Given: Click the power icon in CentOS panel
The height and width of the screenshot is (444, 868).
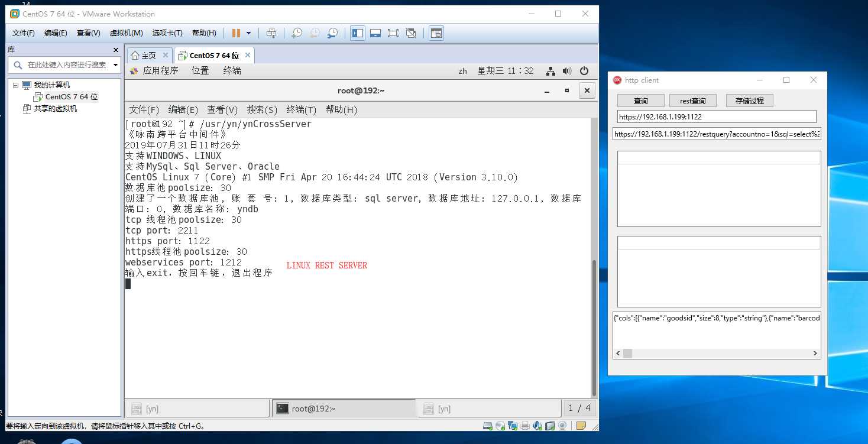Looking at the screenshot, I should (584, 71).
